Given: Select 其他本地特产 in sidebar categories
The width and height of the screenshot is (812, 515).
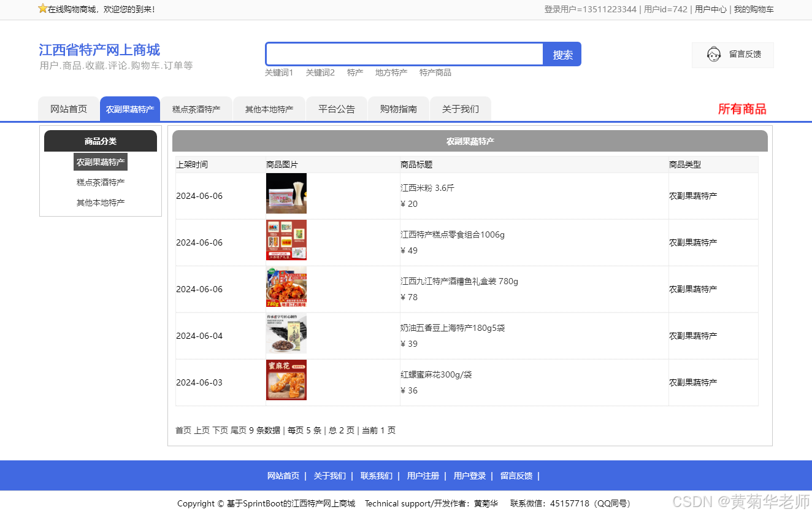Looking at the screenshot, I should (x=101, y=203).
